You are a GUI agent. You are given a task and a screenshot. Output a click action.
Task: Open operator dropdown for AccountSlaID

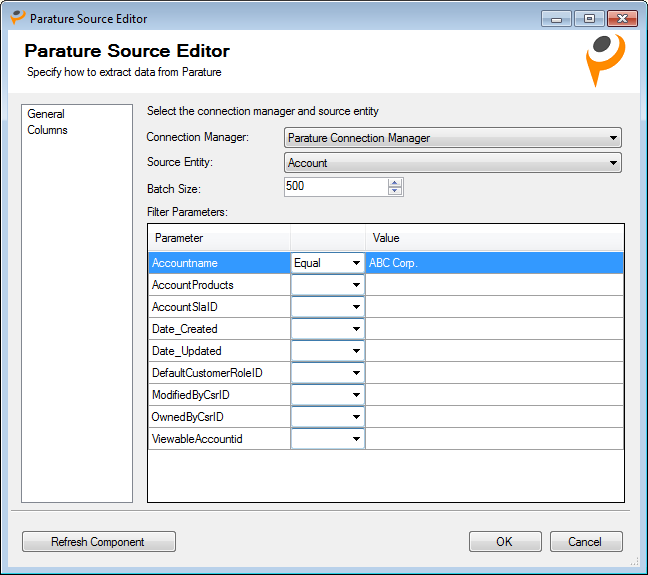328,307
